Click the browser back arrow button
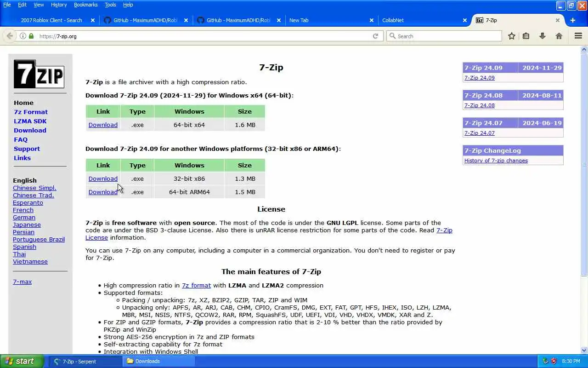 click(x=10, y=36)
